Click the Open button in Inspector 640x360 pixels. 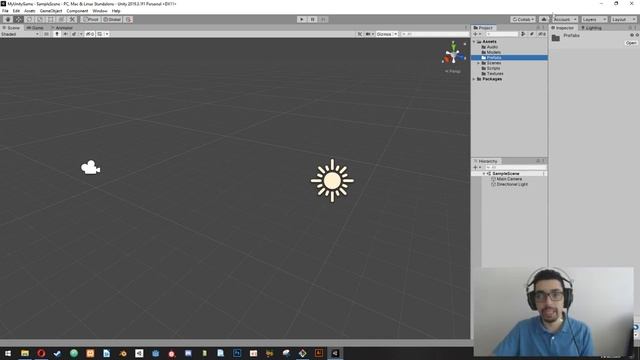pos(631,43)
